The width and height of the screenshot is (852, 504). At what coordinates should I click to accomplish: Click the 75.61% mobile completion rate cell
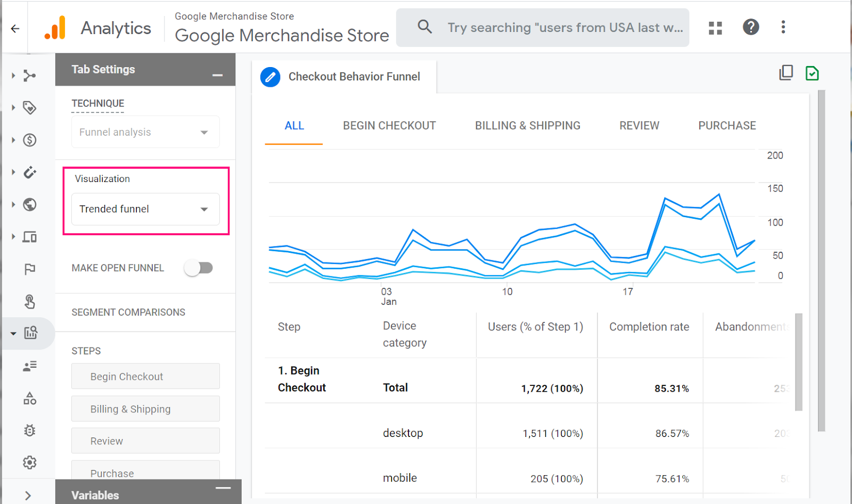tap(672, 479)
